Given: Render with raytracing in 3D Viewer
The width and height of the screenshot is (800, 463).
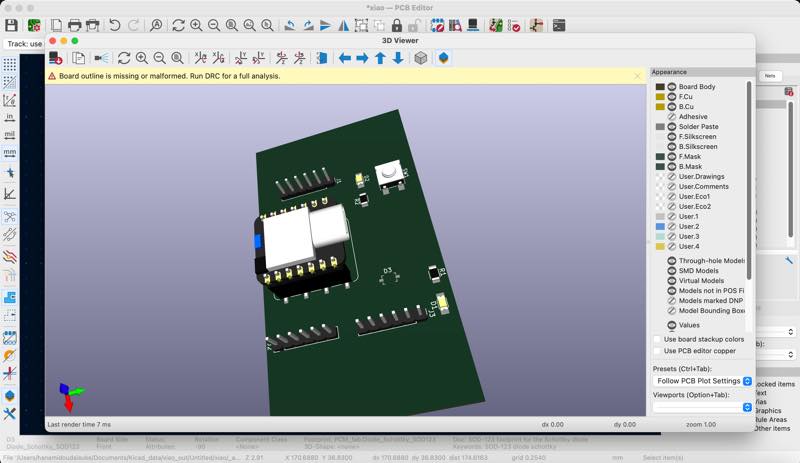Looking at the screenshot, I should click(x=101, y=58).
